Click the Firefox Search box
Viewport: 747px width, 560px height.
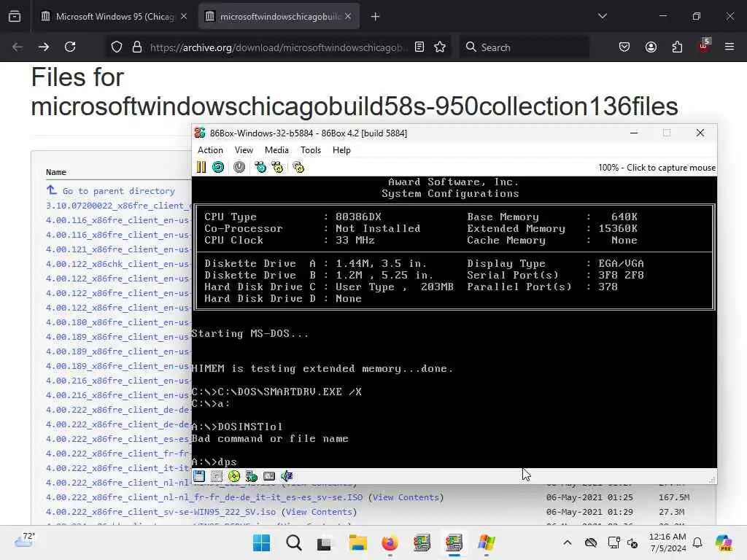pos(525,47)
